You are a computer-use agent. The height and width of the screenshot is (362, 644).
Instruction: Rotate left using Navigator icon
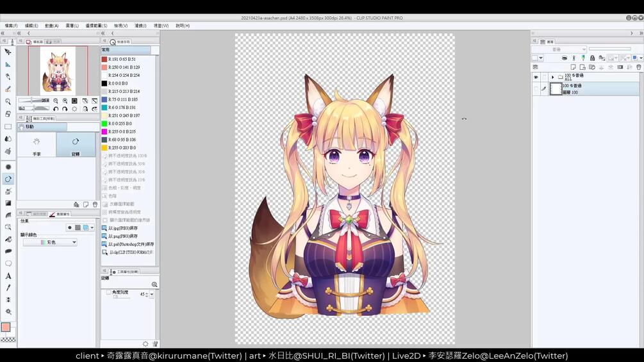[x=56, y=109]
